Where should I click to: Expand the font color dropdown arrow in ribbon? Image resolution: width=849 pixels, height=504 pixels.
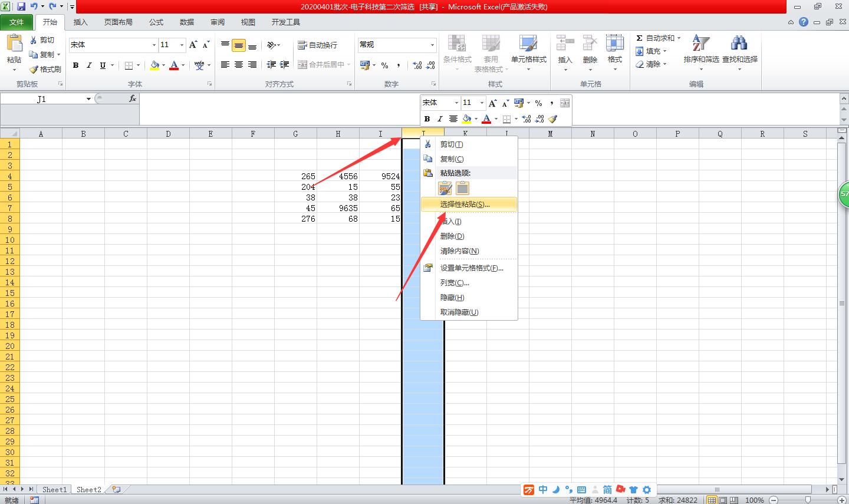coord(183,65)
